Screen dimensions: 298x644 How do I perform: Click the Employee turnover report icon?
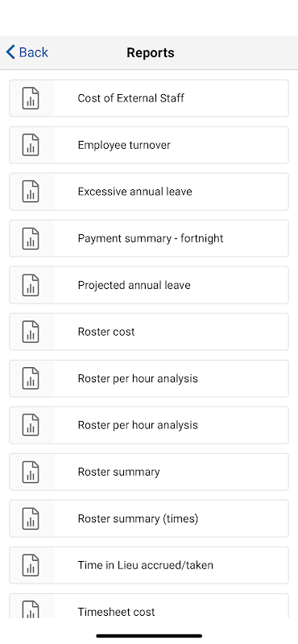31,145
